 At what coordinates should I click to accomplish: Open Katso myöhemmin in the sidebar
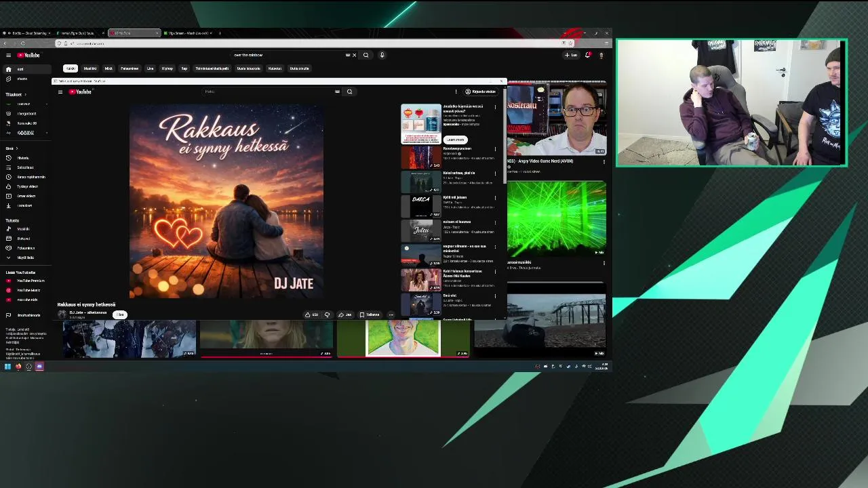(x=27, y=177)
